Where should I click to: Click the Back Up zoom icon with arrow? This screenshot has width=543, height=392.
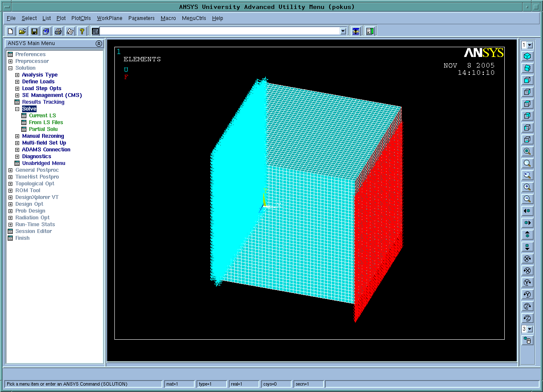point(527,175)
